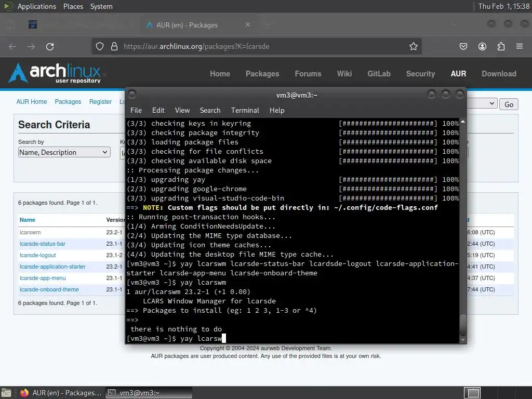Open the Search by dropdown
The width and height of the screenshot is (532, 399).
64,152
